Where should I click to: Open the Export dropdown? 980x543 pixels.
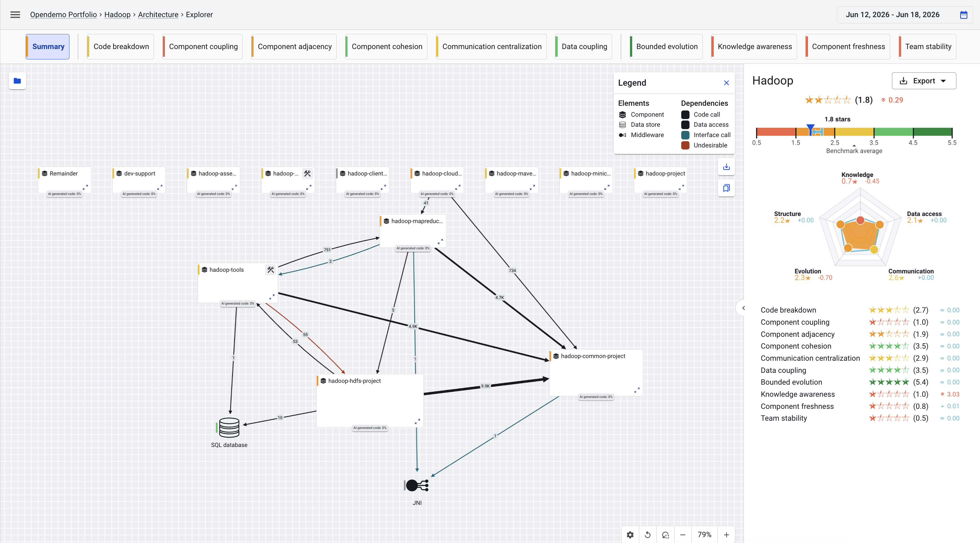click(x=924, y=81)
